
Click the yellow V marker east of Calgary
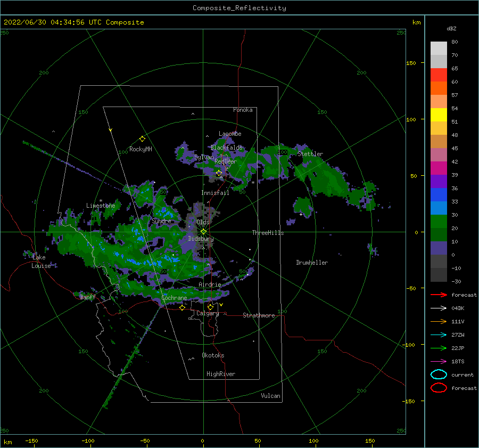[221, 305]
